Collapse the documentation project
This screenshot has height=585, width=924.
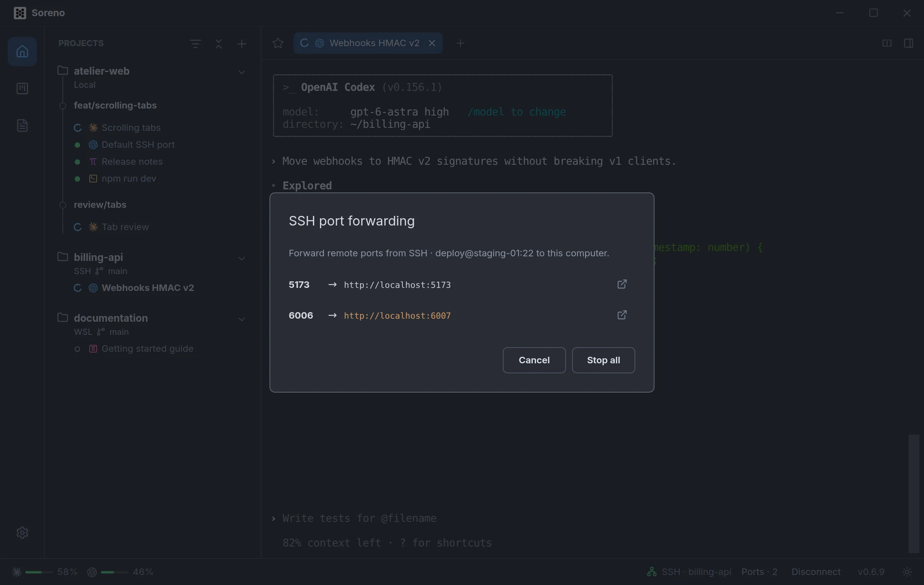coord(242,319)
